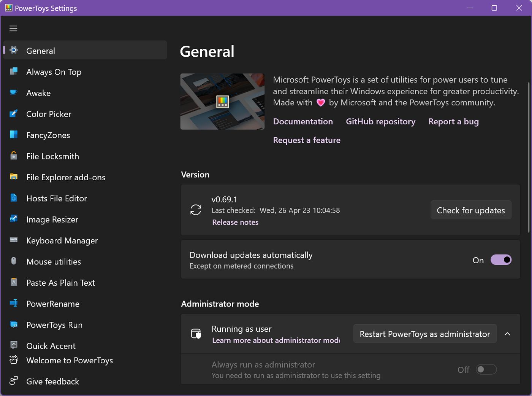Go to Image Resizer settings
The height and width of the screenshot is (396, 532).
[x=85, y=219]
